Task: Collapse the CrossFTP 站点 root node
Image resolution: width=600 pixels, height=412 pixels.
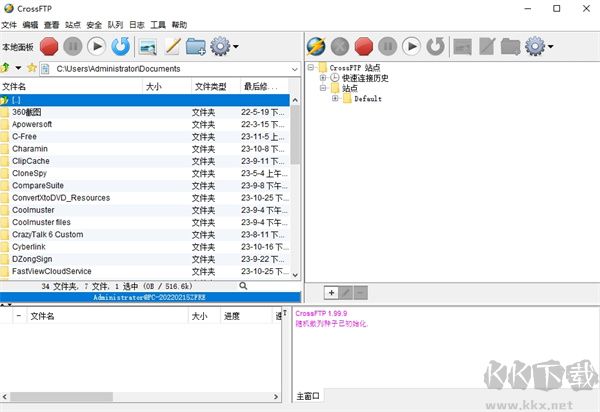Action: tap(311, 67)
